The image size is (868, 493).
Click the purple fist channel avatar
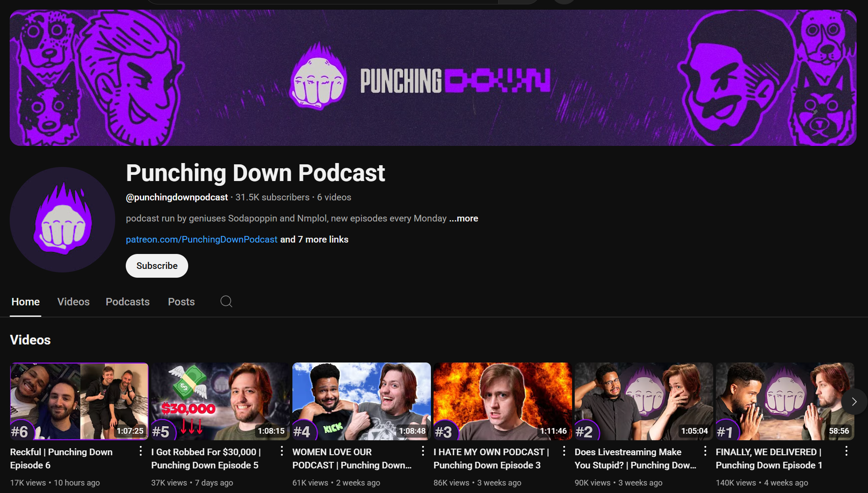[x=62, y=219]
